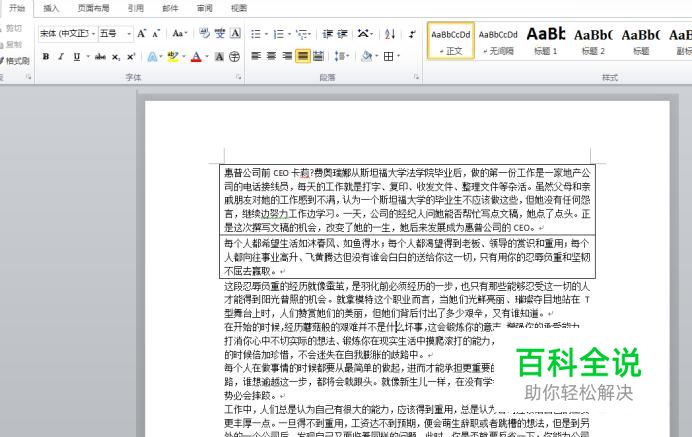
Task: Expand the bullet list arrow
Action: tap(267, 34)
